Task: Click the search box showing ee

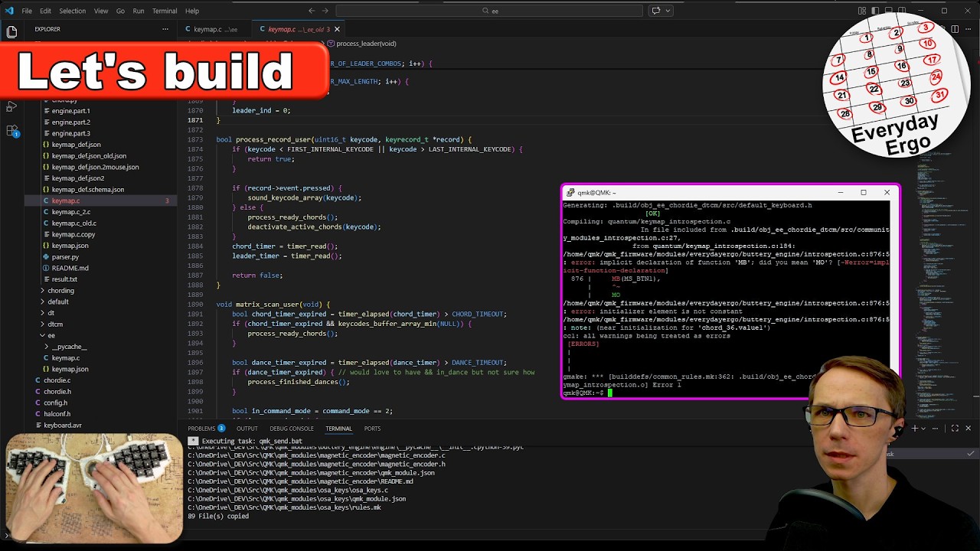Action: click(x=489, y=11)
